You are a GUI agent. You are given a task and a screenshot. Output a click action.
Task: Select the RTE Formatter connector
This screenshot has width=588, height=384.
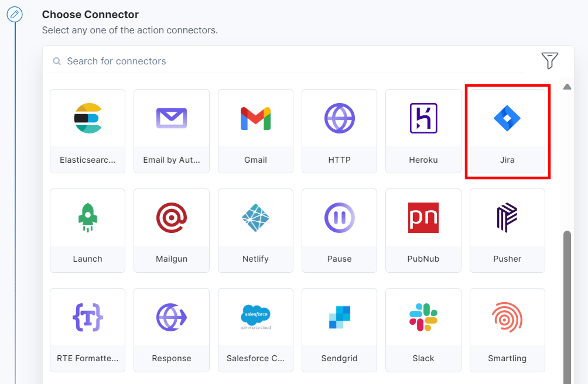(x=87, y=330)
